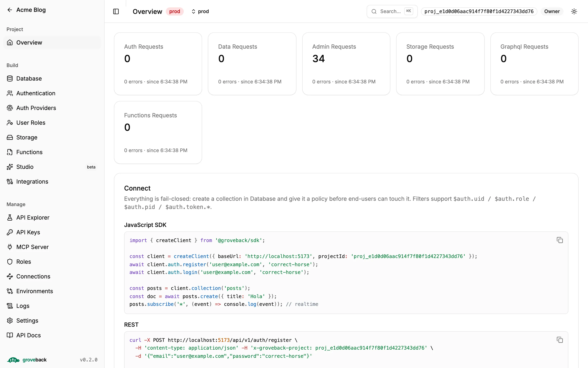Image resolution: width=588 pixels, height=368 pixels.
Task: Toggle the sidebar panel icon
Action: (x=116, y=11)
